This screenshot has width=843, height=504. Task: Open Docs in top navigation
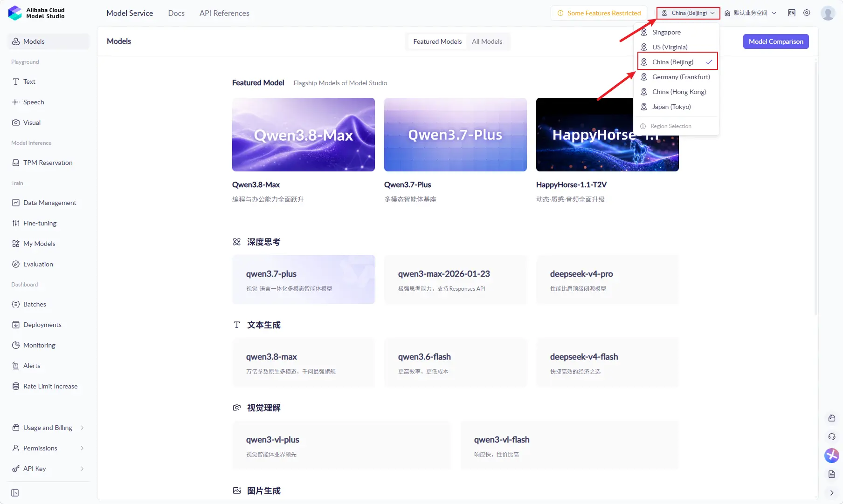[x=176, y=13]
